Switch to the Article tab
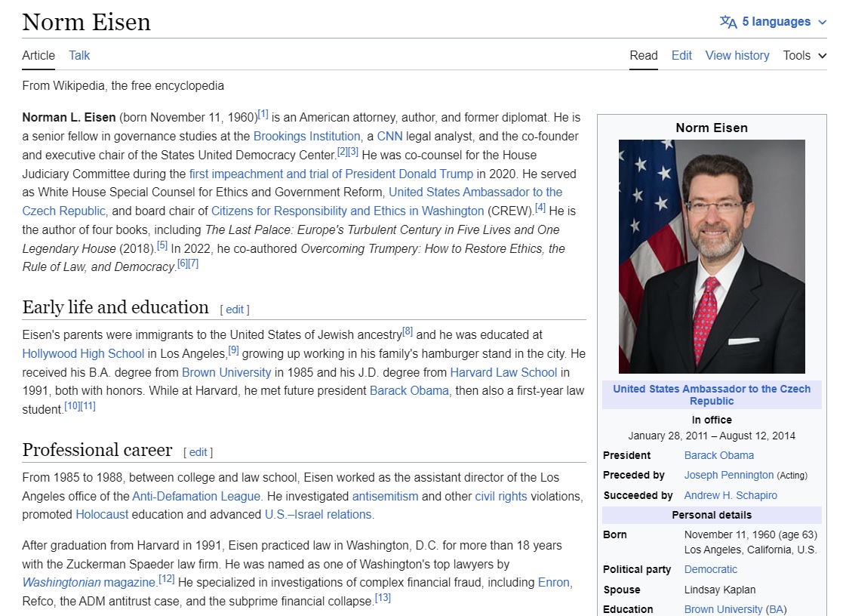The height and width of the screenshot is (616, 846). tap(38, 56)
